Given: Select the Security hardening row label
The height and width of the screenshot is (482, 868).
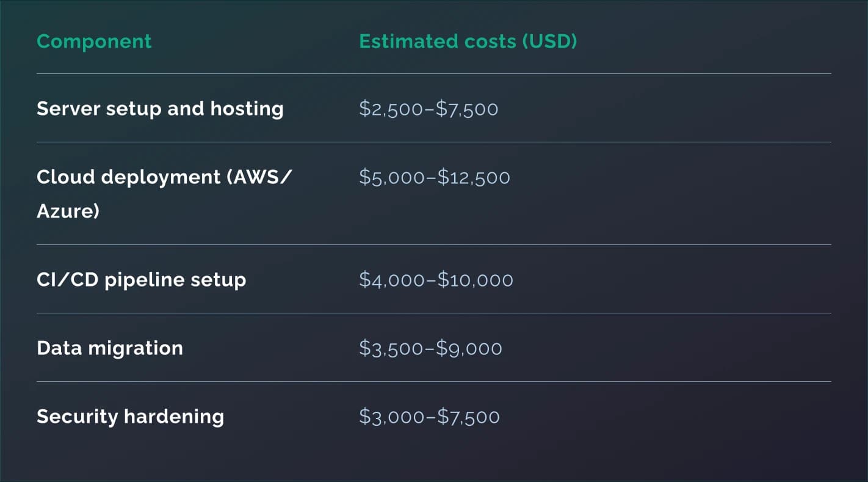Looking at the screenshot, I should (x=130, y=417).
